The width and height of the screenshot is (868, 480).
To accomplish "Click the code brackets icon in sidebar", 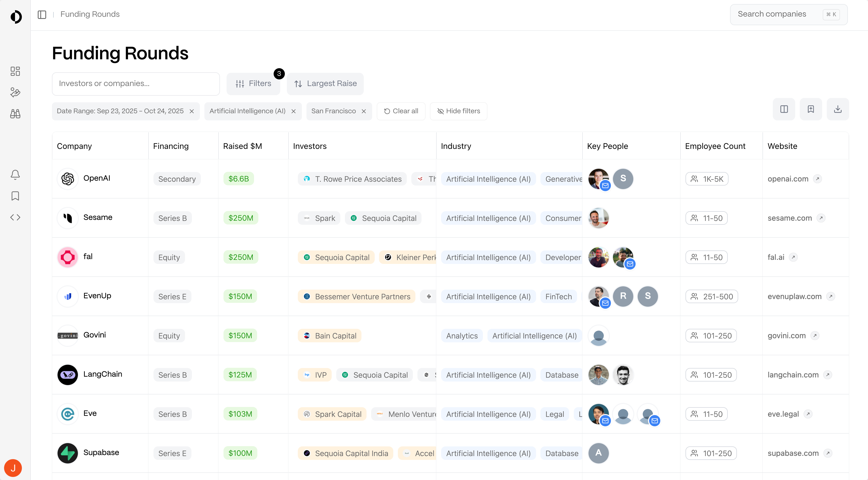I will (x=15, y=217).
